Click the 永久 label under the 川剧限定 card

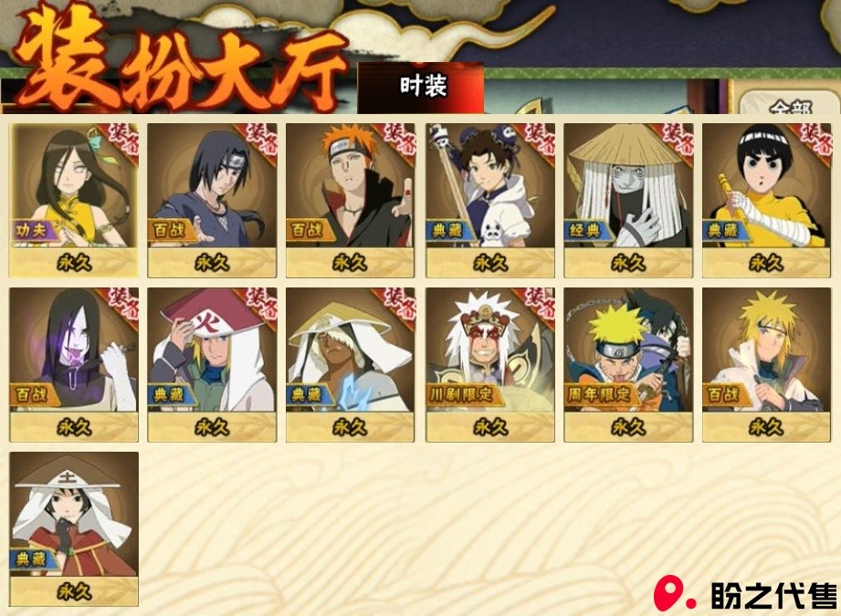pos(490,427)
